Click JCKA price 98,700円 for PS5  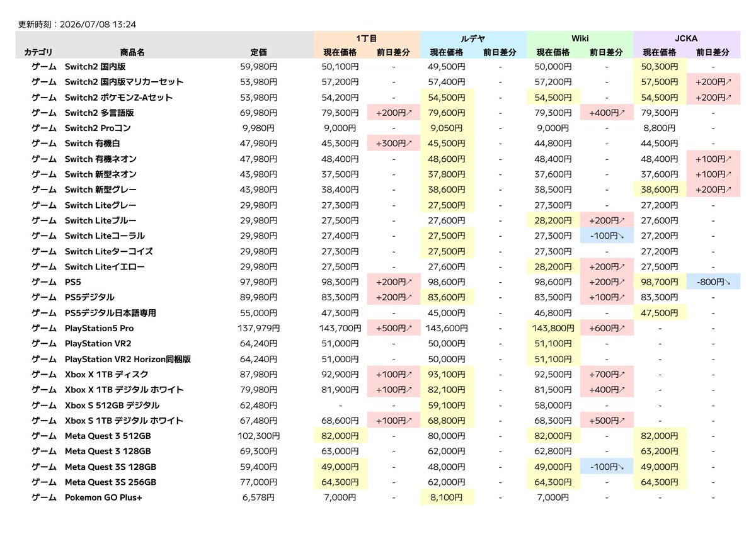pos(660,282)
